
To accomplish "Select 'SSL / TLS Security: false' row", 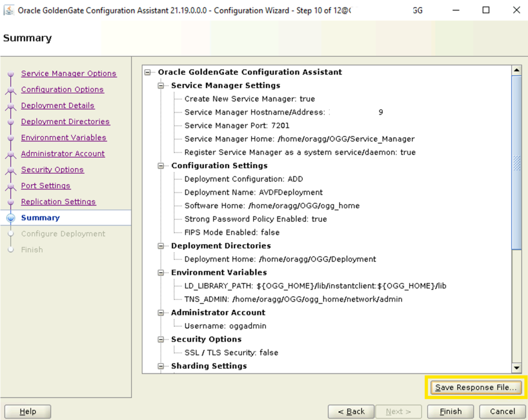I will coord(231,352).
